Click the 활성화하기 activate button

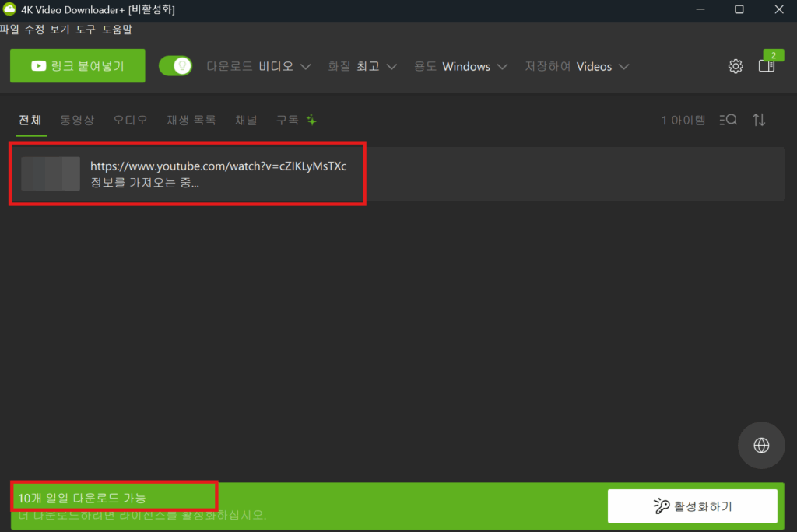692,506
